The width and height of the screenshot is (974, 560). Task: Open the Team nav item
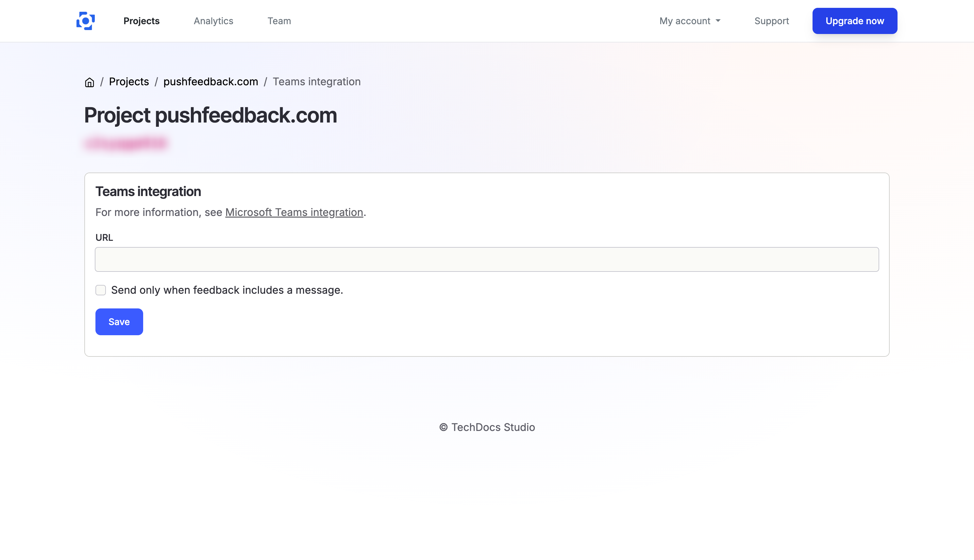[x=279, y=21]
